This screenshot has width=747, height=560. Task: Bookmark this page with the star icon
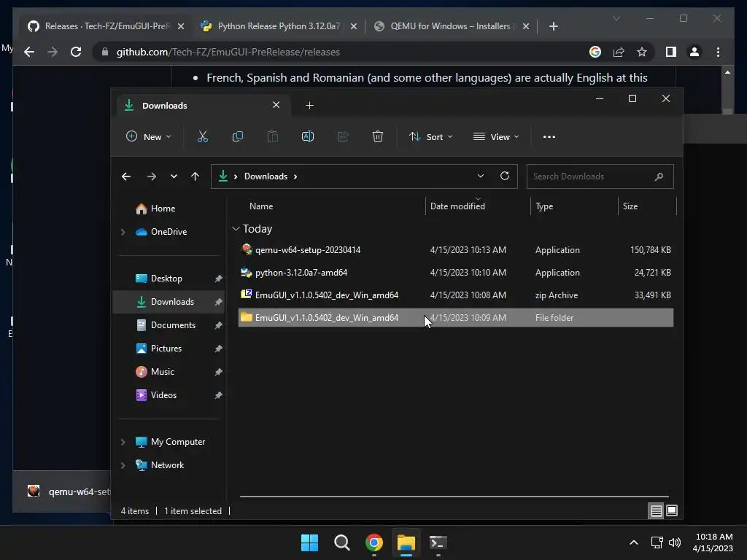tap(642, 52)
